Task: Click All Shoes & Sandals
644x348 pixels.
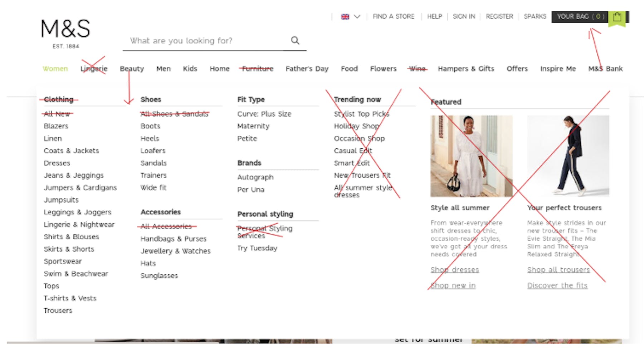Action: coord(174,114)
